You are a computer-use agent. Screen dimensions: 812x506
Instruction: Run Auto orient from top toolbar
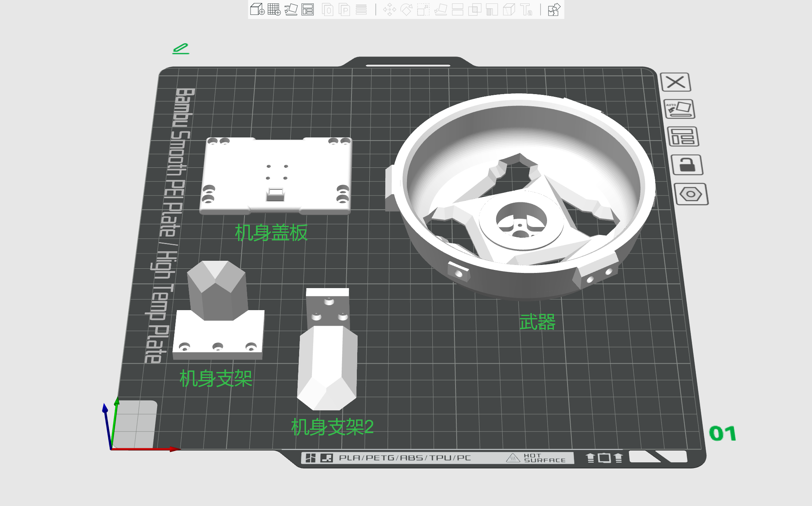[x=291, y=9]
